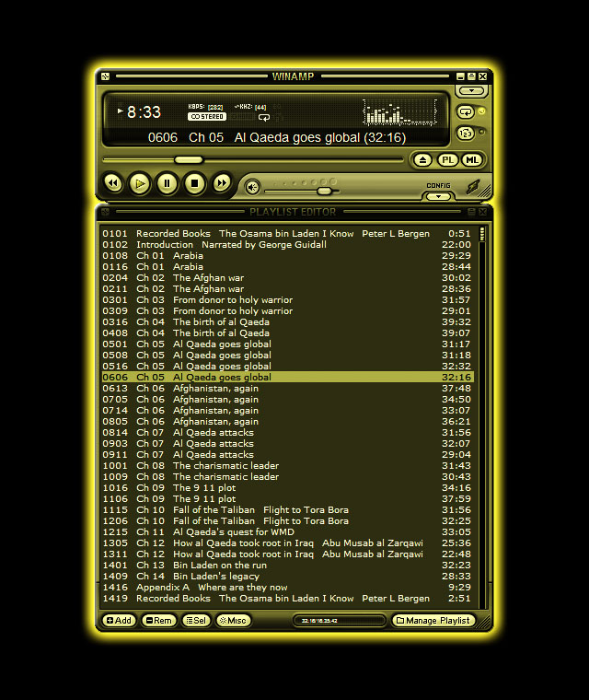This screenshot has height=700, width=589.
Task: Click the Previous track button
Action: [x=112, y=184]
